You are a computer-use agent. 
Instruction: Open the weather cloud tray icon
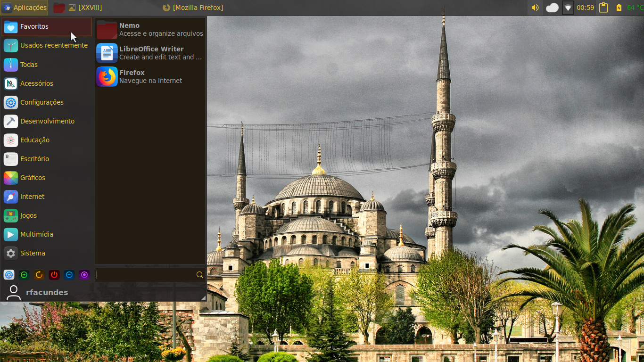click(552, 8)
